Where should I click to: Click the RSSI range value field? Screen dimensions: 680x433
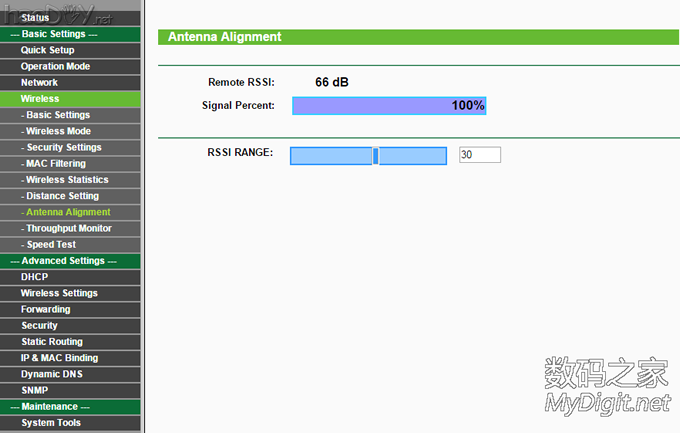pos(479,155)
